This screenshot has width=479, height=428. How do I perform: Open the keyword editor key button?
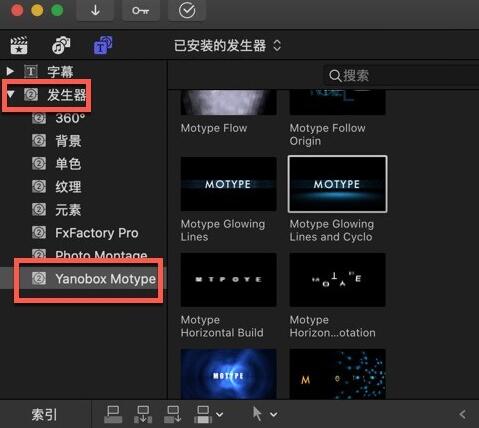[x=141, y=11]
